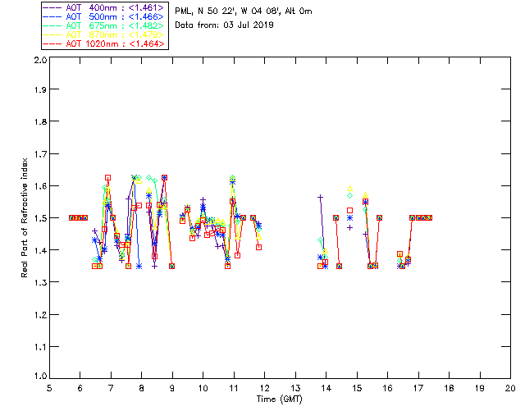Click y-axis tick label 2.0
The width and height of the screenshot is (525, 420).
click(40, 60)
